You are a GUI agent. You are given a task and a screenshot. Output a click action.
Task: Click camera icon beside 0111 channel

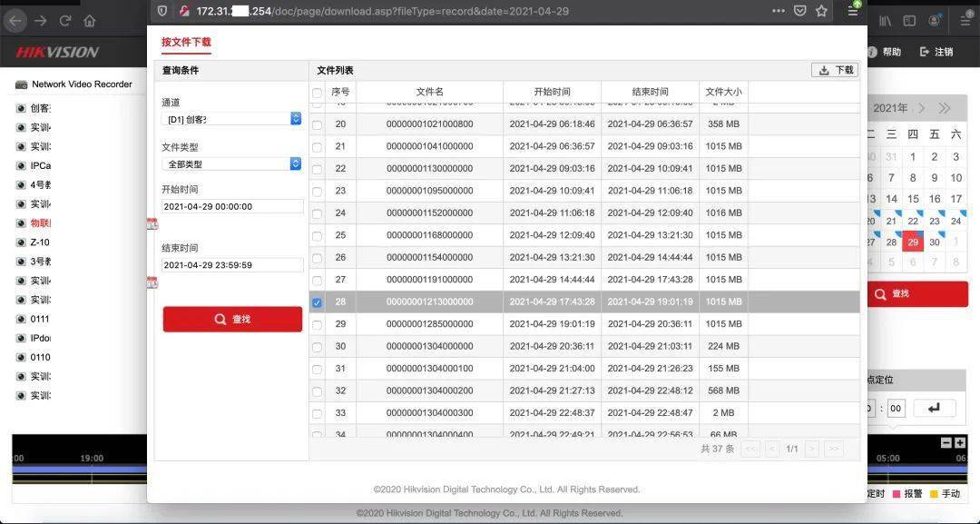pyautogui.click(x=21, y=319)
